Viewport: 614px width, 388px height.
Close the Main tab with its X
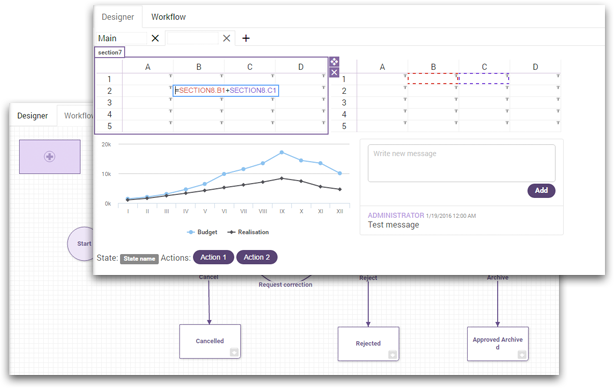[155, 38]
